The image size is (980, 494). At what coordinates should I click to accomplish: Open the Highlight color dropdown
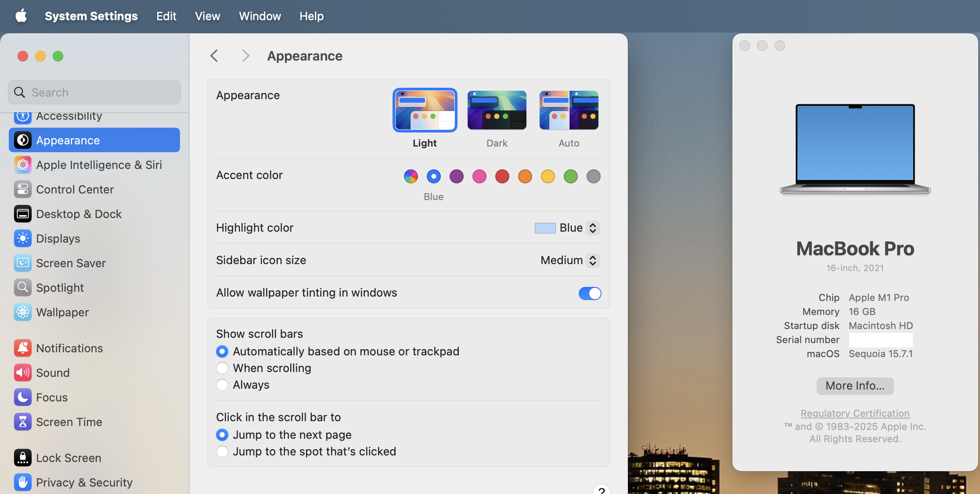pyautogui.click(x=592, y=228)
